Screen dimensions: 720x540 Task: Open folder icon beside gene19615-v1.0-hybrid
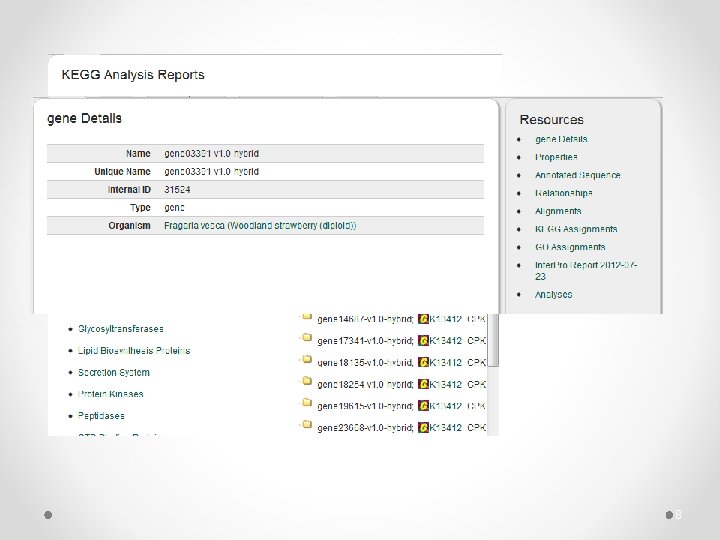307,403
